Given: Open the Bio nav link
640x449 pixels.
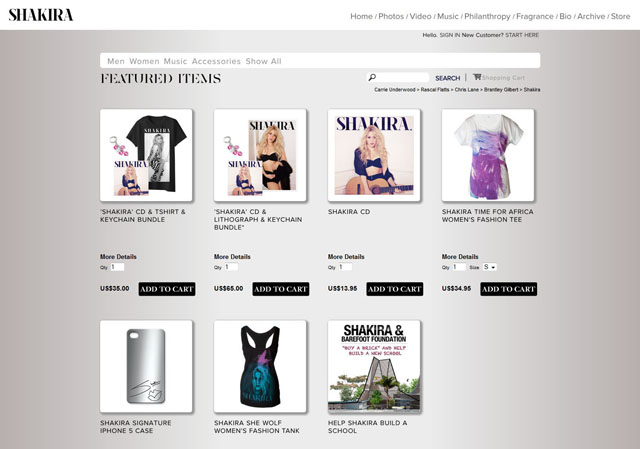Looking at the screenshot, I should [x=565, y=16].
